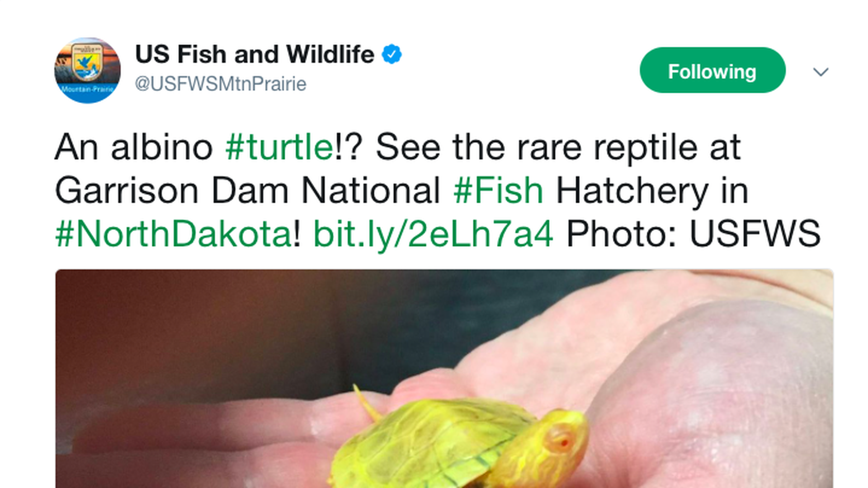Open the #NorthDakota hashtag
Image resolution: width=868 pixels, height=488 pixels.
[173, 234]
